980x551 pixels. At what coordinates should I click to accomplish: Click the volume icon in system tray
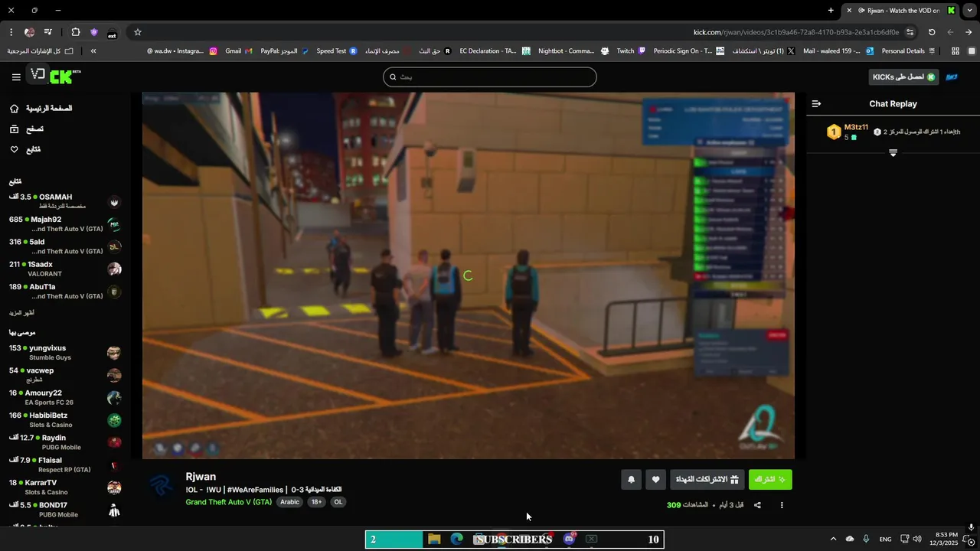(x=917, y=540)
